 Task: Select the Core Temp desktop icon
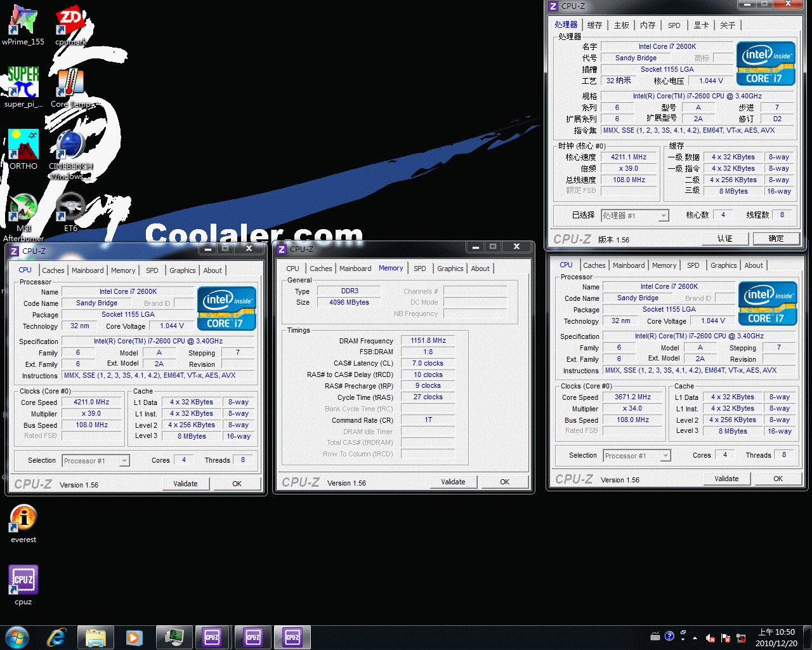70,88
